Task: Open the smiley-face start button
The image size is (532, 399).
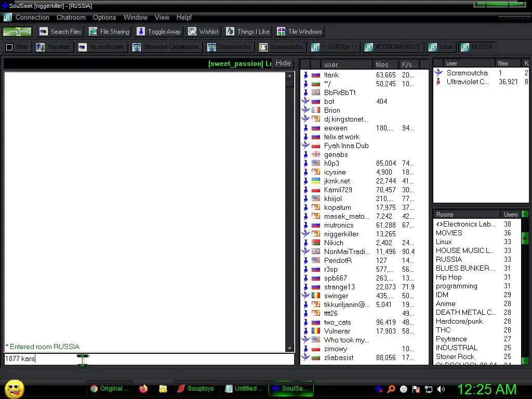Action: 14,389
